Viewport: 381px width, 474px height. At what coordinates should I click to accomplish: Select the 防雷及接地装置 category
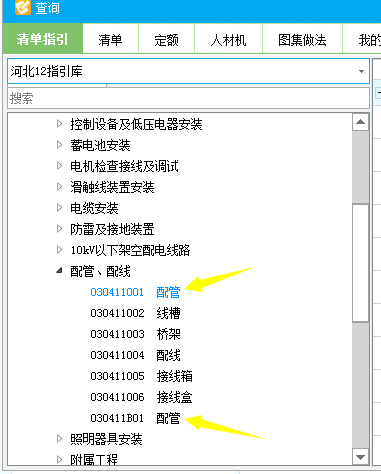(112, 229)
